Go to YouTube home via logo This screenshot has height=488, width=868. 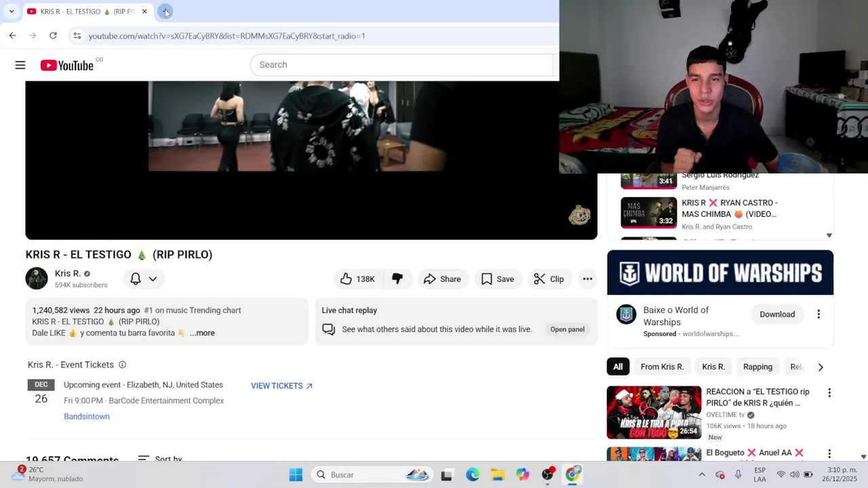point(66,65)
